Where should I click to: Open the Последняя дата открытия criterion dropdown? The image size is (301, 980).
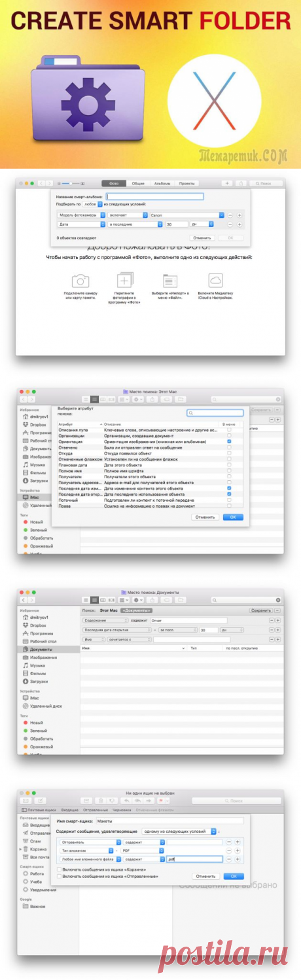pyautogui.click(x=118, y=629)
